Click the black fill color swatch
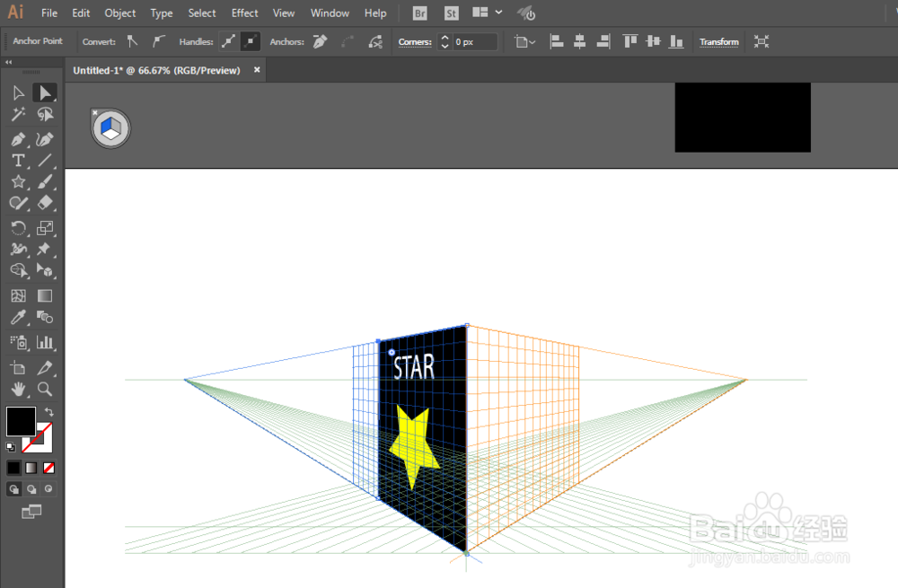898x588 pixels. coord(21,421)
